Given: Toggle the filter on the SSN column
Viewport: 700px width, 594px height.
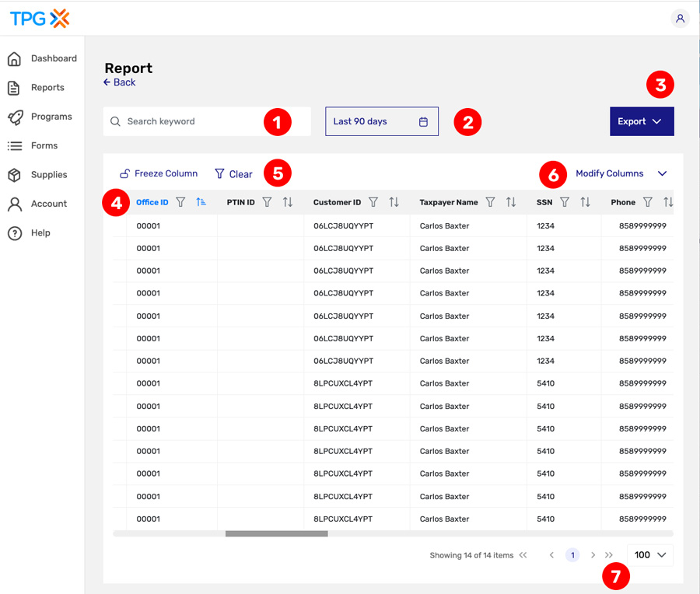Looking at the screenshot, I should pyautogui.click(x=565, y=202).
